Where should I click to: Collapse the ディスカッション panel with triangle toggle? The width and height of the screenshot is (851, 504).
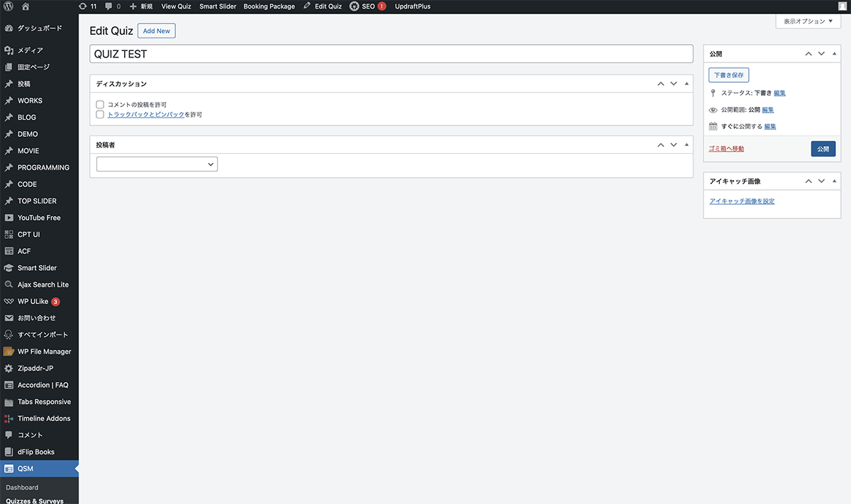pos(686,84)
